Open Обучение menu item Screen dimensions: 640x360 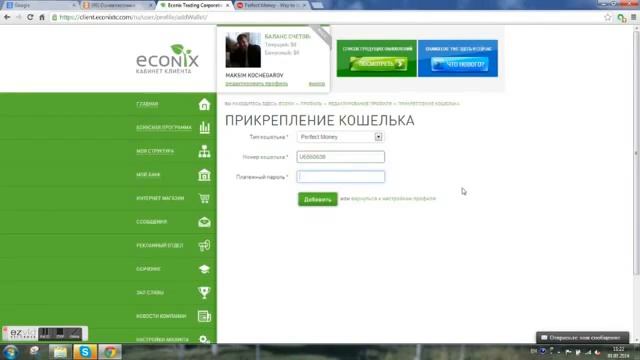tap(148, 269)
